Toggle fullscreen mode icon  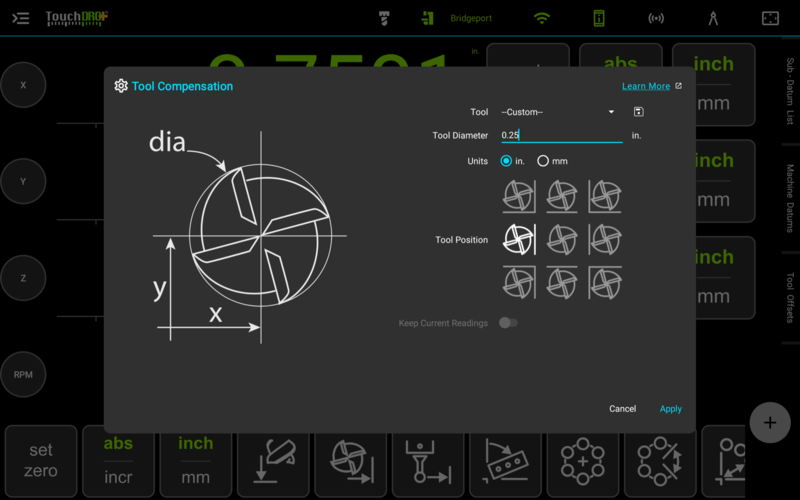pyautogui.click(x=770, y=18)
